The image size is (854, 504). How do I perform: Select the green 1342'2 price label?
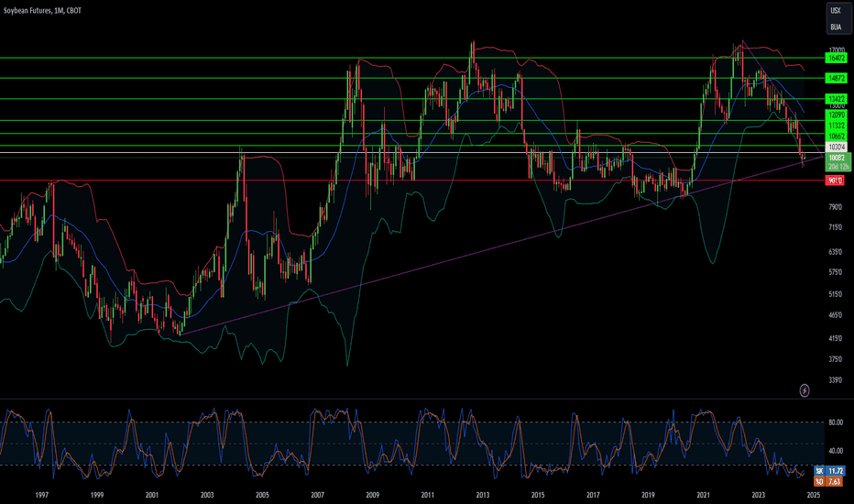coord(836,99)
